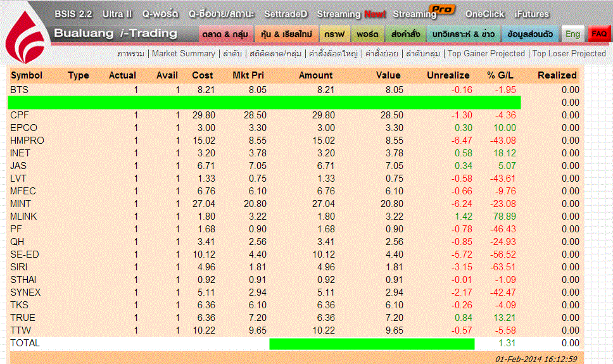Click the % G/L column header
This screenshot has height=364, width=613.
coord(500,75)
